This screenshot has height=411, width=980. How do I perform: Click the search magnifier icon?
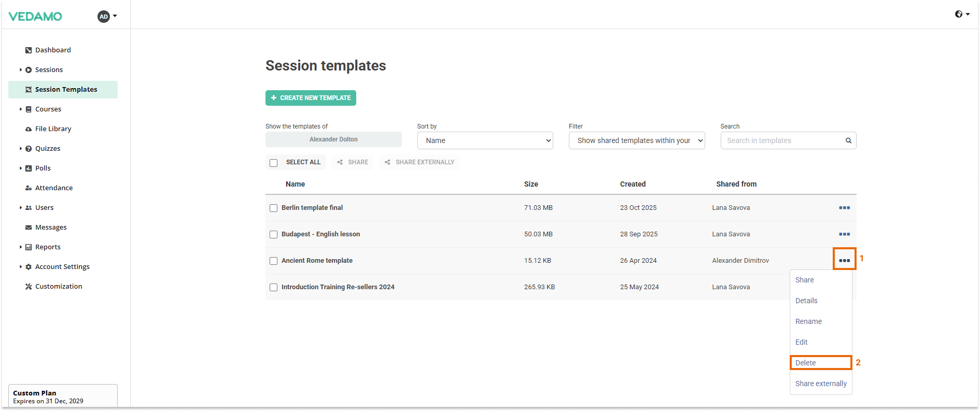tap(848, 140)
